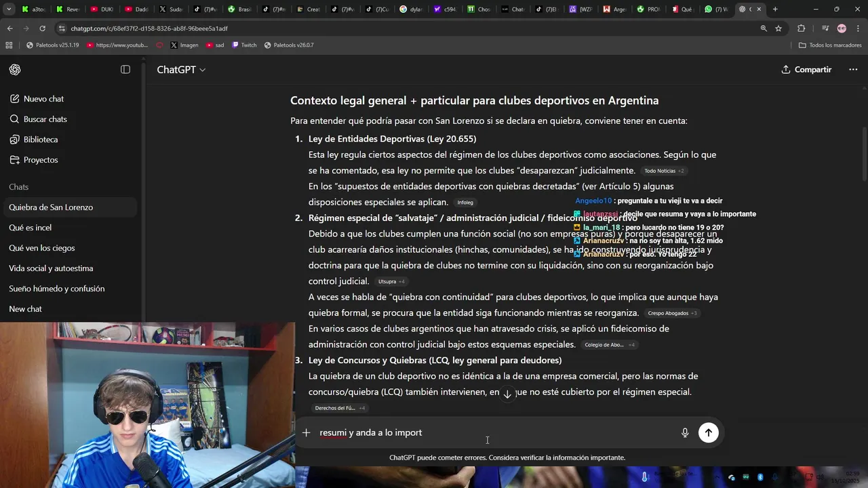The width and height of the screenshot is (868, 488).
Task: Open the Utsupra +4 source chip
Action: pyautogui.click(x=391, y=281)
